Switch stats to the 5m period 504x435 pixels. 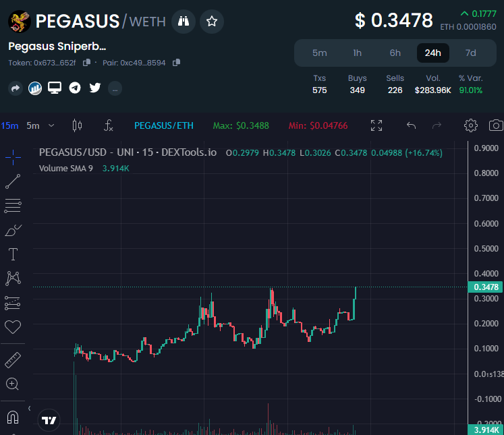(x=320, y=53)
